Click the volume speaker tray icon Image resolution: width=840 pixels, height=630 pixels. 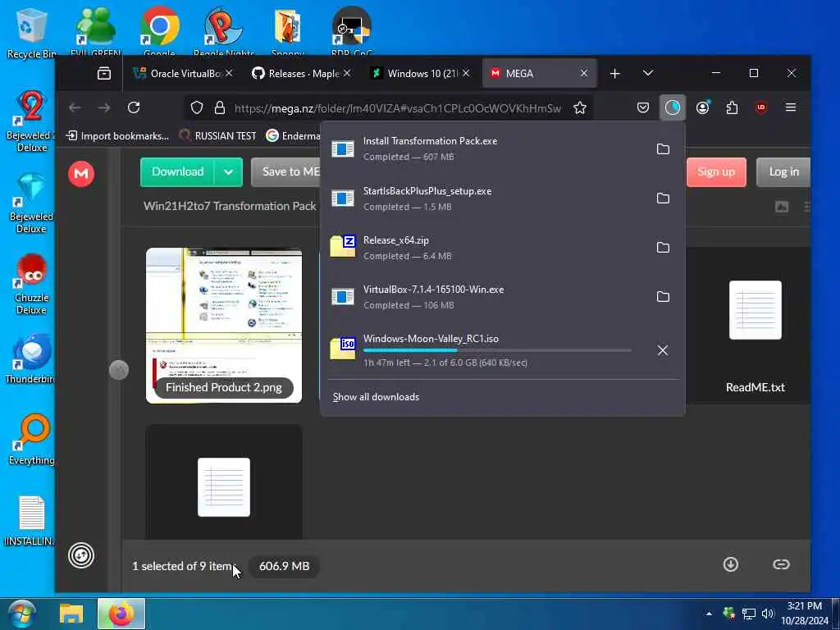[768, 614]
